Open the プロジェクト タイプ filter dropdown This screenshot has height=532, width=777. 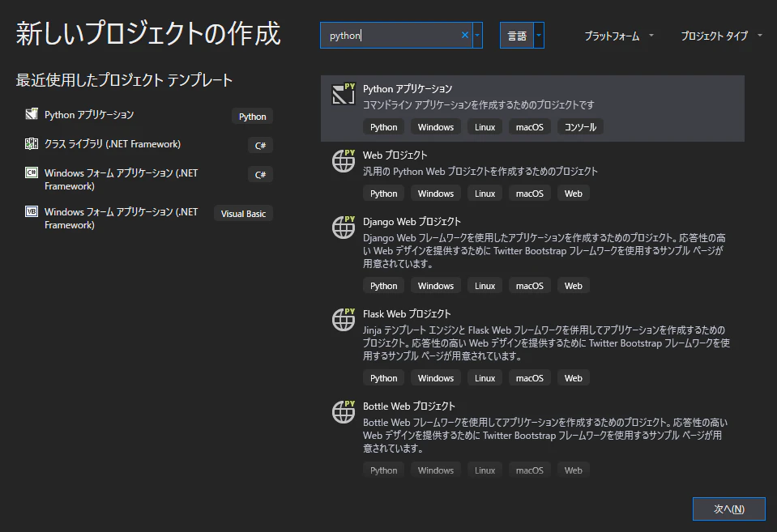(x=721, y=36)
